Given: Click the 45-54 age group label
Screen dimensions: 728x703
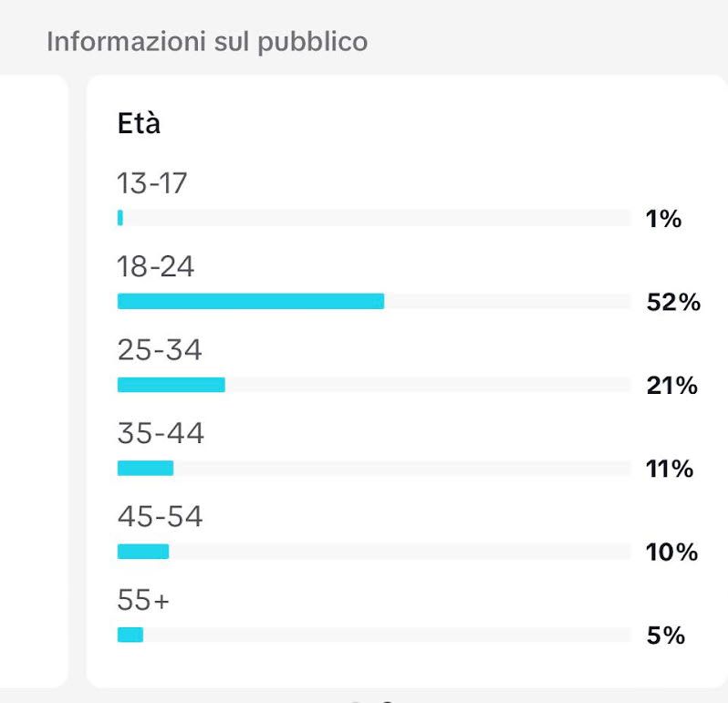Looking at the screenshot, I should click(x=160, y=518).
